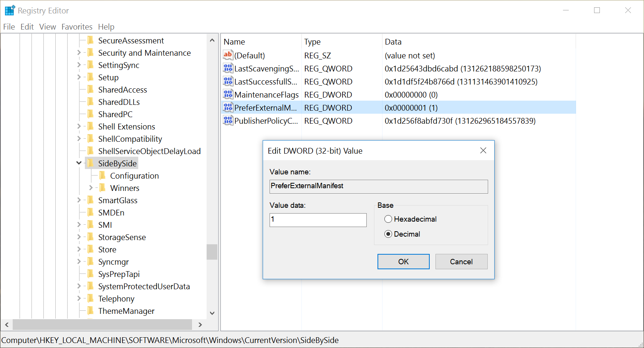The width and height of the screenshot is (644, 348).
Task: Confirm the DWORD edit with OK
Action: 404,262
